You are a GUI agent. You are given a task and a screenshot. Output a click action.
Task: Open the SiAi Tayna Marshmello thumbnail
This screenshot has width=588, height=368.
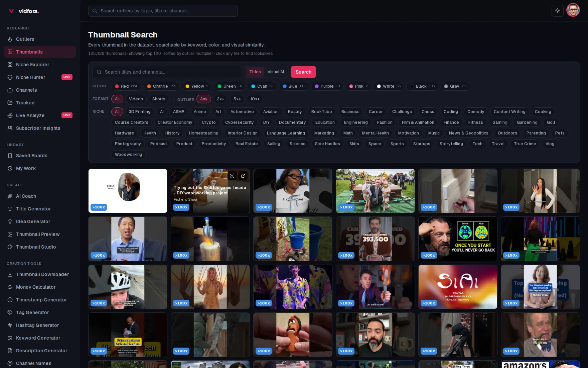coord(458,287)
